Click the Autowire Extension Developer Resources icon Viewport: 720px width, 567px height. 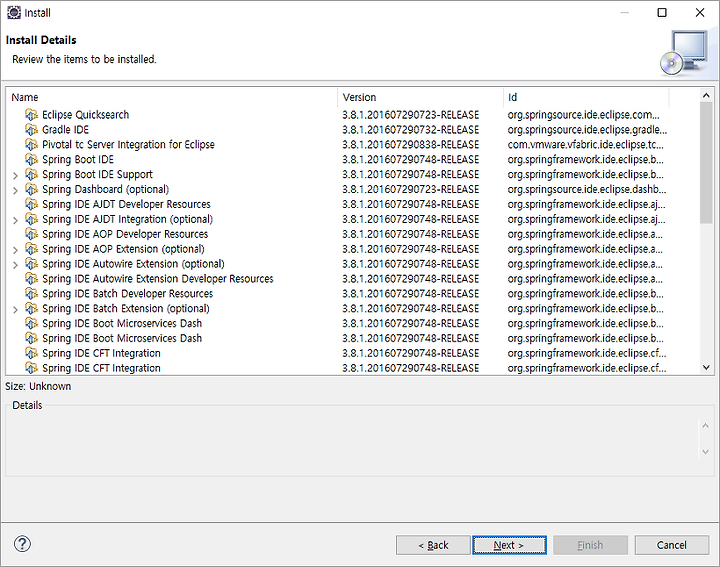pyautogui.click(x=31, y=279)
